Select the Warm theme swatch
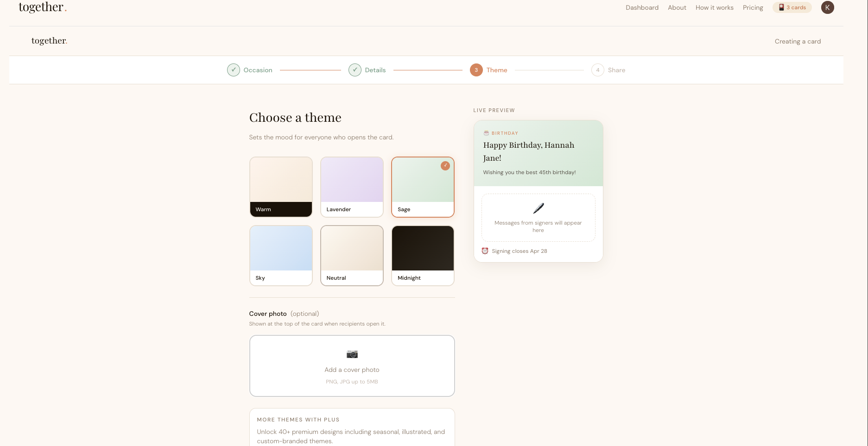 281,187
